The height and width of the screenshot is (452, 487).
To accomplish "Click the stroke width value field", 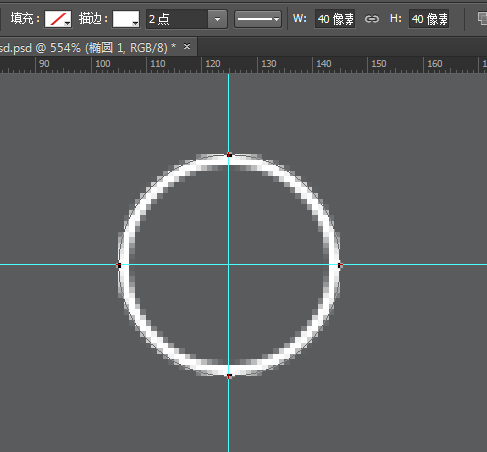I will [177, 19].
